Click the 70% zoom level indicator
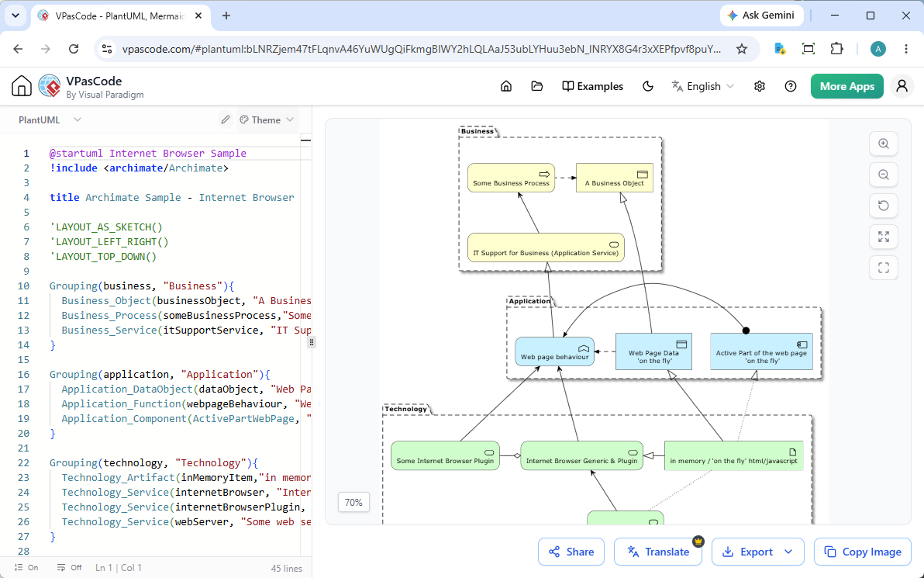924x578 pixels. pos(353,503)
